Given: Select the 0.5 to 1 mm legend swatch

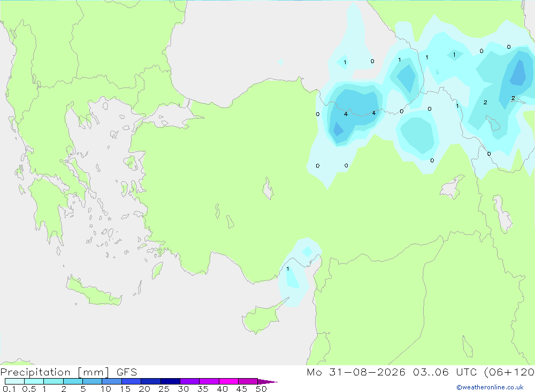Looking at the screenshot, I should point(34,381).
